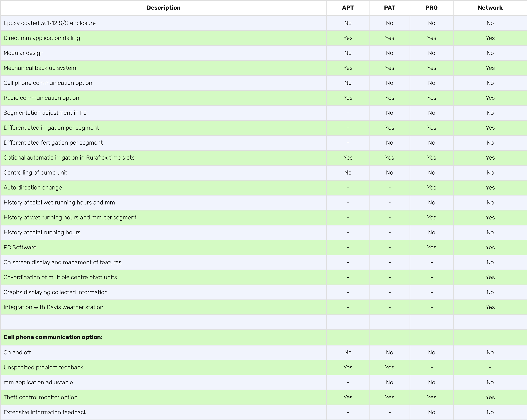Viewport: 527px width, 420px height.
Task: Click 'mm application adjustable' row label
Action: point(38,382)
